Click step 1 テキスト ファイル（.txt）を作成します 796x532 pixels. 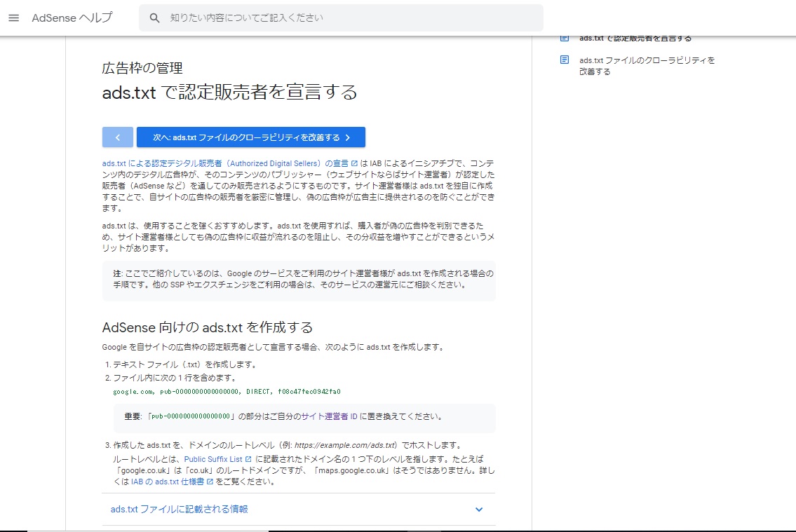pyautogui.click(x=185, y=364)
